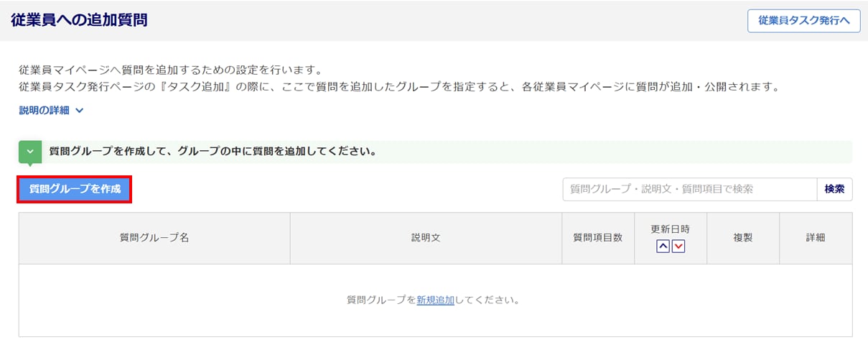868x350 pixels.
Task: Click the chevron arrow beside 説明の詳細
Action: click(80, 111)
